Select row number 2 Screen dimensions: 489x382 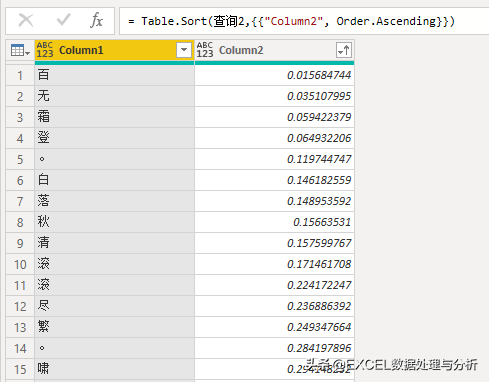click(20, 96)
